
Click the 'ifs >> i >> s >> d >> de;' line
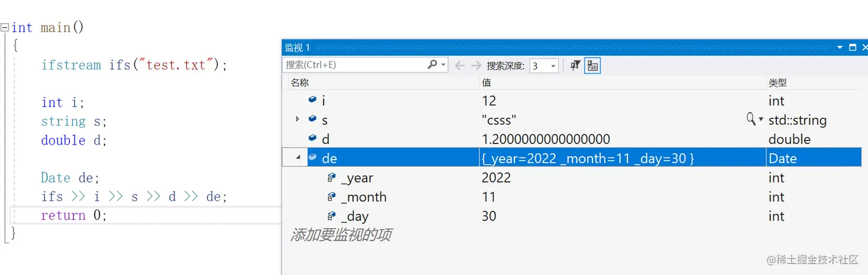134,196
